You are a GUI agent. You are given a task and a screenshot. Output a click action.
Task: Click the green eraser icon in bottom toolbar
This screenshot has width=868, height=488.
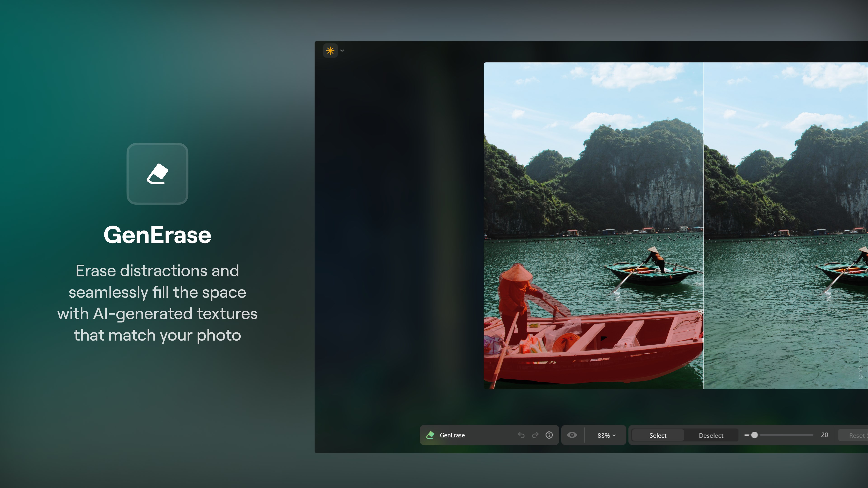(431, 435)
